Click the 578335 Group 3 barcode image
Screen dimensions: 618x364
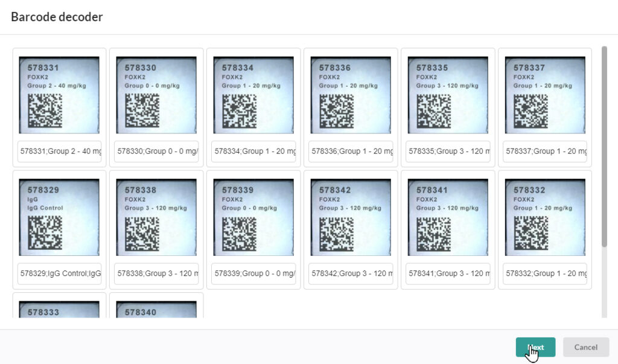tap(448, 94)
